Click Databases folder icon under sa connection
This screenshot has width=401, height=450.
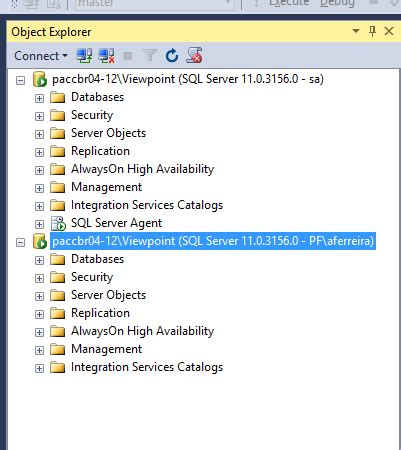[x=58, y=97]
